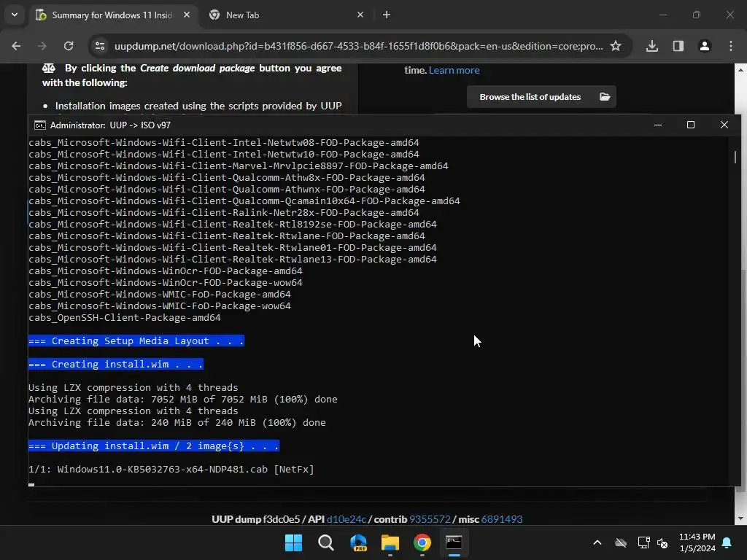
Task: View site information icon in address bar
Action: [100, 46]
